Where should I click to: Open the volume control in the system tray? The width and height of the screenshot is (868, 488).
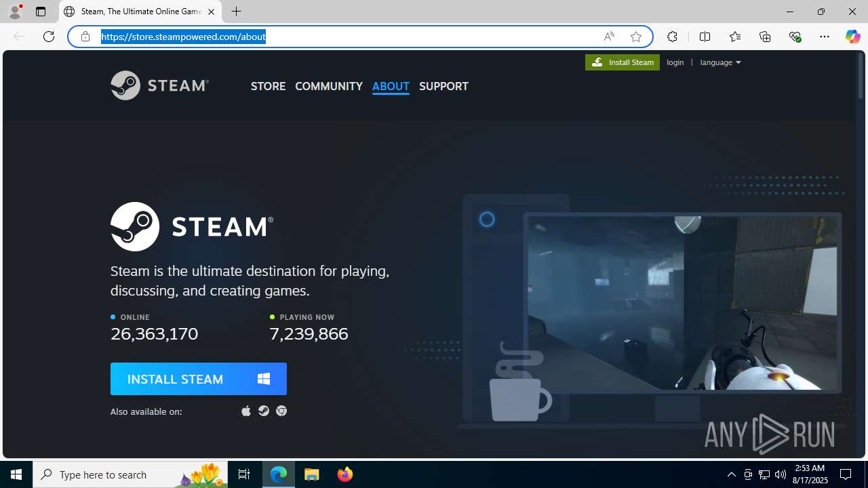click(781, 474)
